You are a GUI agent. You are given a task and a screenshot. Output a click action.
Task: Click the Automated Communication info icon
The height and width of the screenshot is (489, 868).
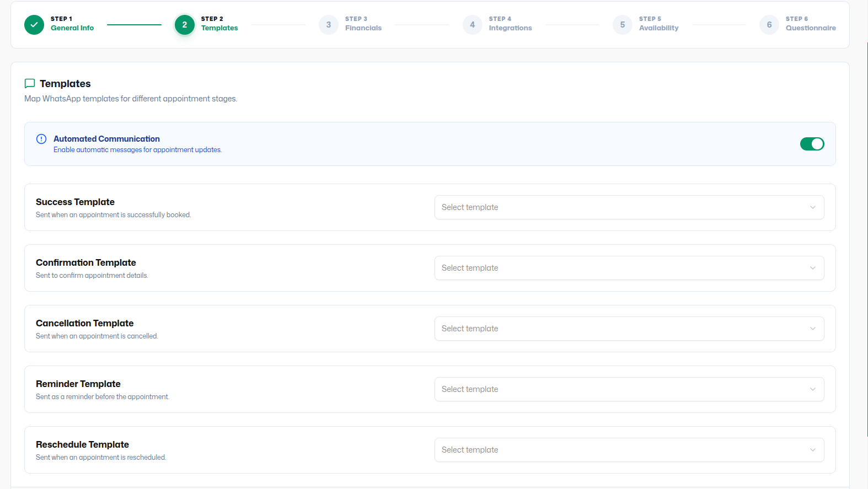coord(41,139)
